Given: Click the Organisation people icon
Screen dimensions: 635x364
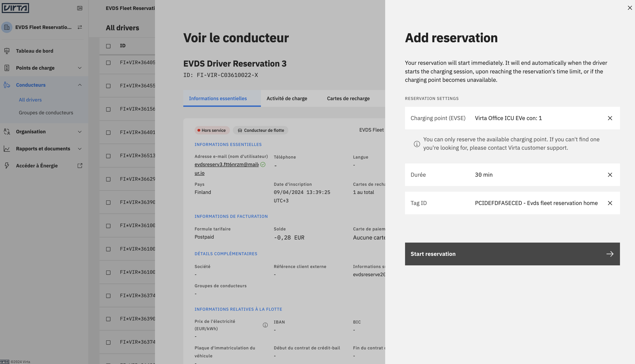Looking at the screenshot, I should click(x=7, y=132).
